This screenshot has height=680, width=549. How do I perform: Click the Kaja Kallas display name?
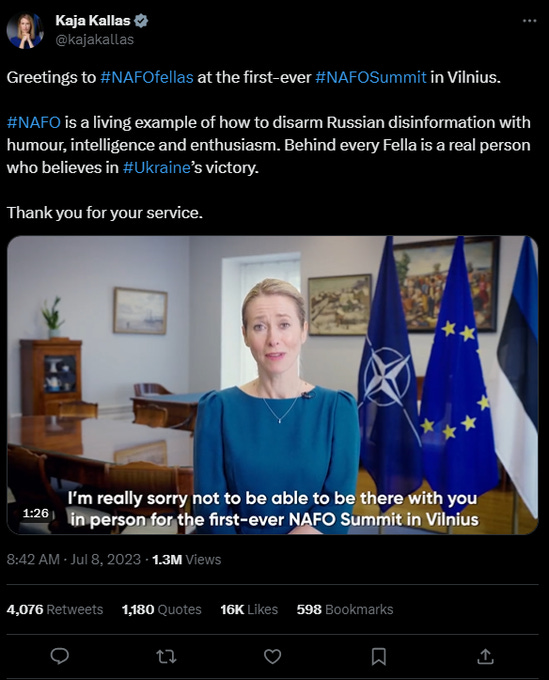93,20
